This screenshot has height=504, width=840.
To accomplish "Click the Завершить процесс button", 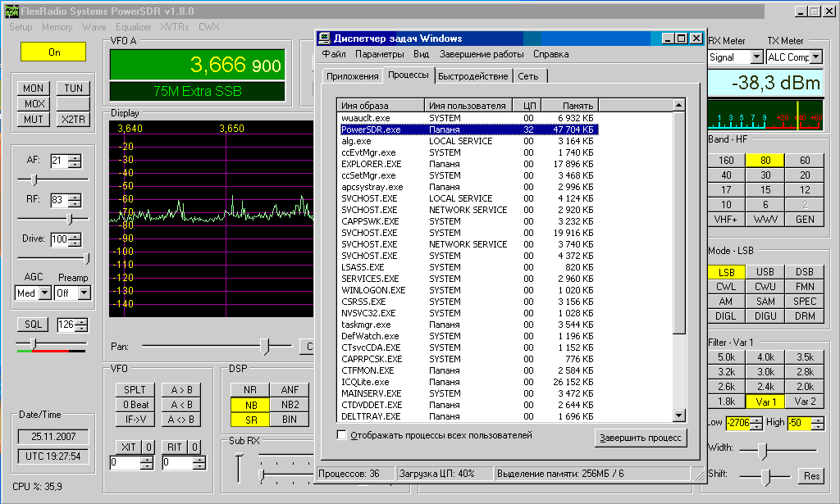I will pos(641,438).
